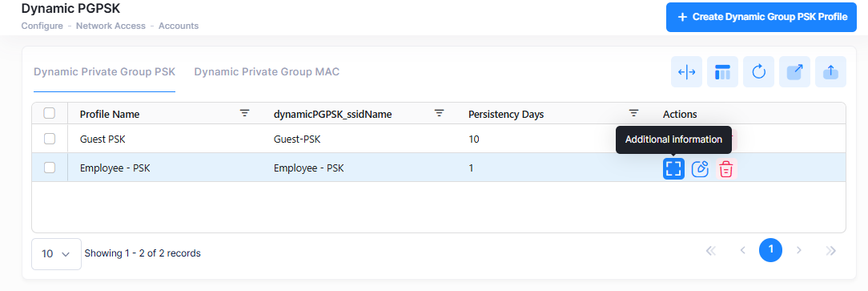The width and height of the screenshot is (868, 291).
Task: Open the column chooser table icon
Action: pyautogui.click(x=722, y=72)
